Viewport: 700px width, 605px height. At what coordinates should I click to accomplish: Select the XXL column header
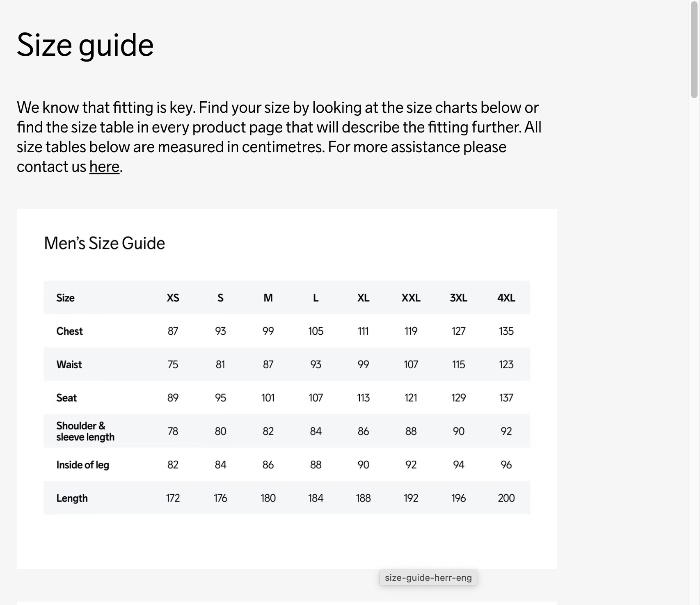click(411, 298)
